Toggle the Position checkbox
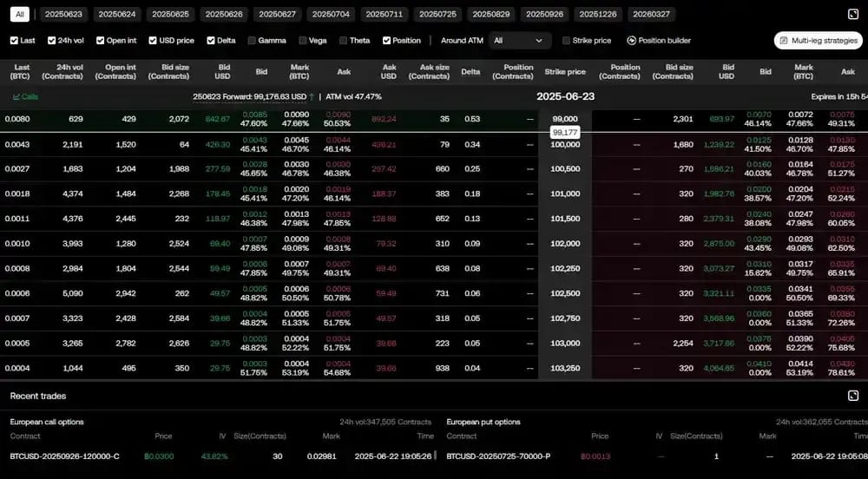The image size is (868, 479). click(x=386, y=41)
